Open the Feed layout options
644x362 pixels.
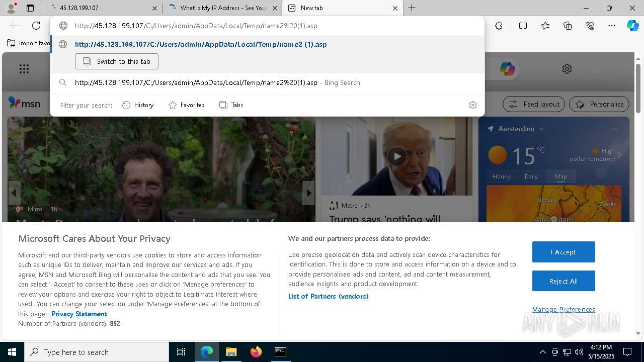tap(534, 104)
